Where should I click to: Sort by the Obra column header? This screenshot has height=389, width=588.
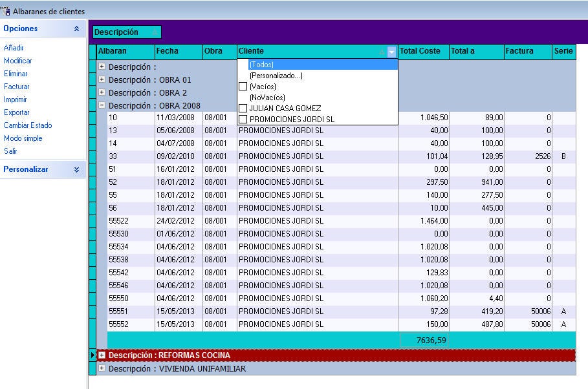[220, 51]
